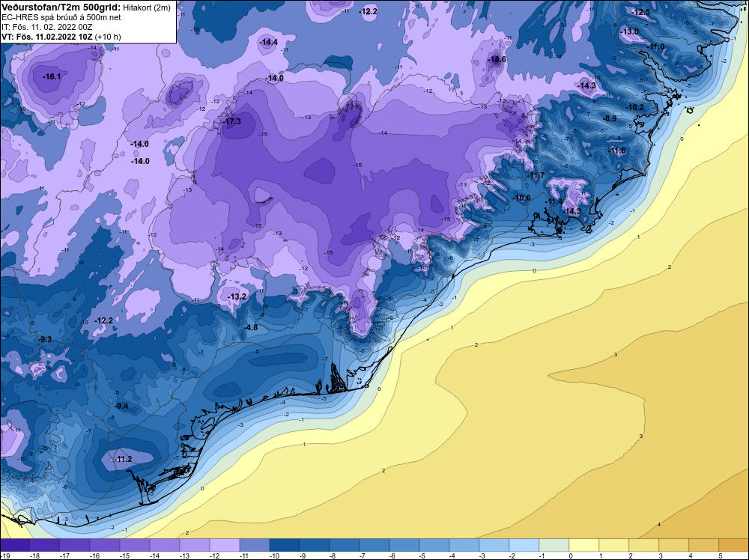Click the lavender legend swatch right of -12

pyautogui.click(x=225, y=545)
